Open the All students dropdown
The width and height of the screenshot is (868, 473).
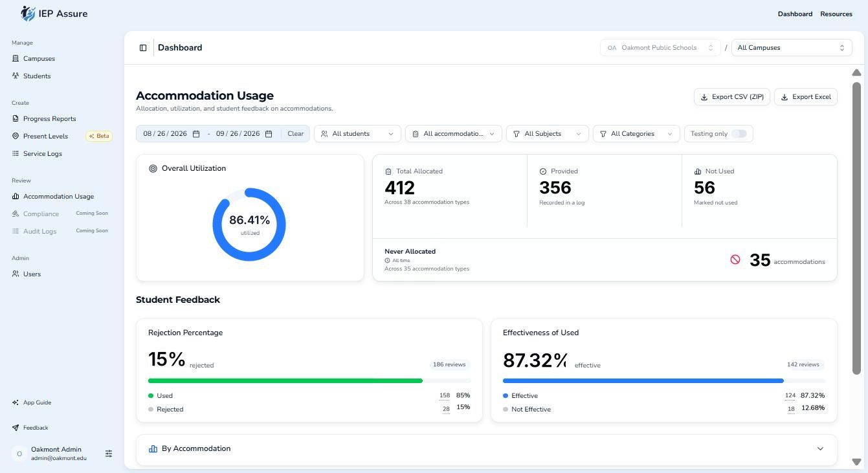click(357, 134)
